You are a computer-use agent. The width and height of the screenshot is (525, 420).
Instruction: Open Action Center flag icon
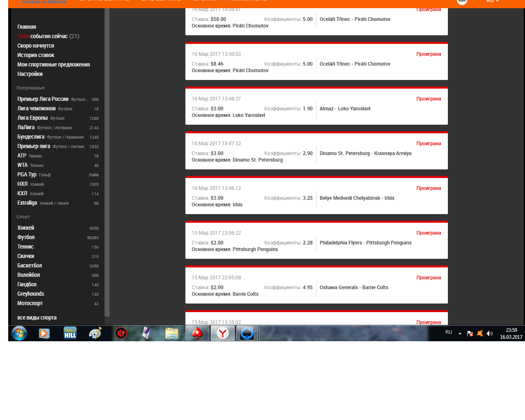pyautogui.click(x=470, y=333)
